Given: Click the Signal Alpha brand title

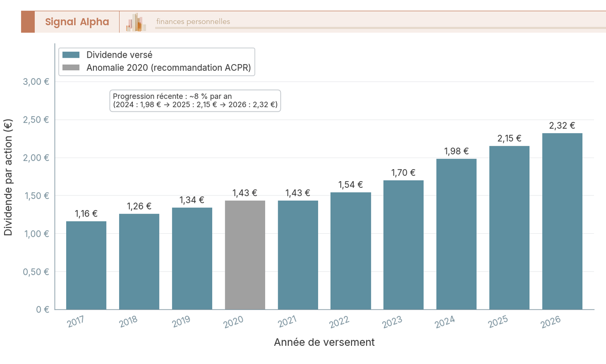Looking at the screenshot, I should 77,22.
